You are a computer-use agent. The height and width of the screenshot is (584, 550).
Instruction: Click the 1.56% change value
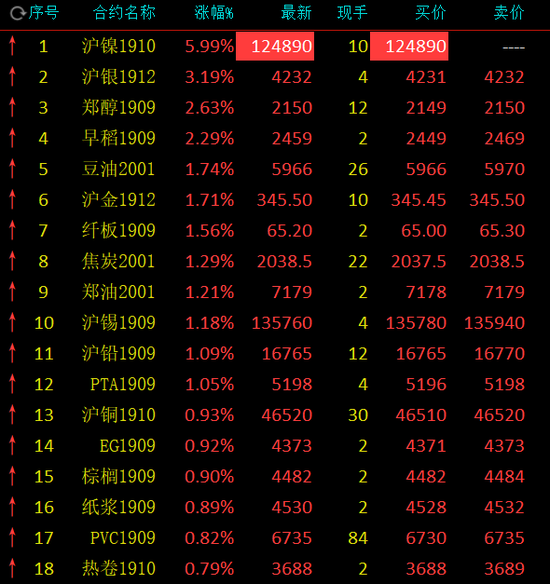point(209,231)
